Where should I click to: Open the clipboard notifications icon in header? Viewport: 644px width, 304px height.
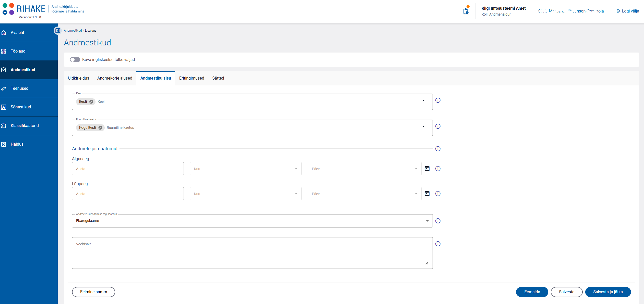(x=466, y=11)
